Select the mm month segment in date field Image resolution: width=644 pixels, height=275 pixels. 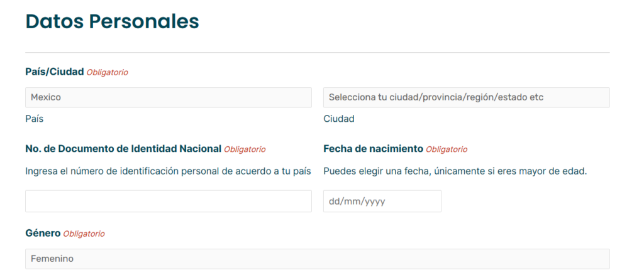coord(352,201)
